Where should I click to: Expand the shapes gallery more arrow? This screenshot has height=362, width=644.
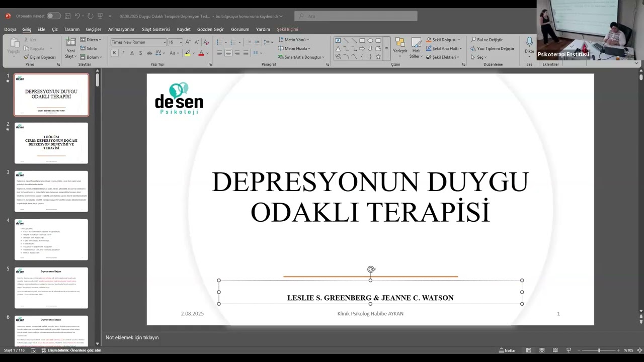click(x=386, y=49)
